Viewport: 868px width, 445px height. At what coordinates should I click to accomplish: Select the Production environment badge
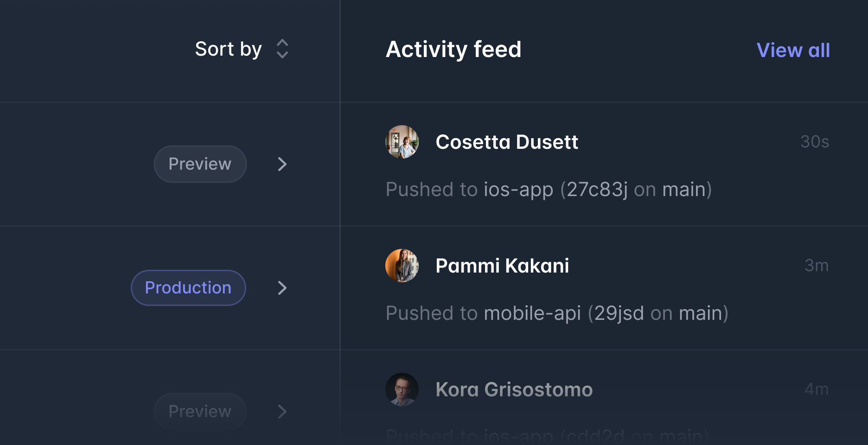[188, 288]
